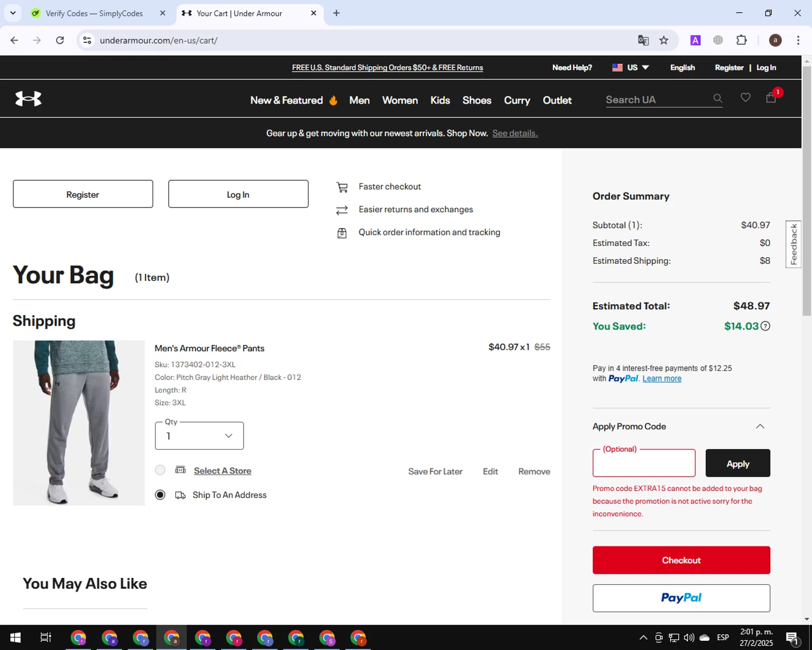Switch to the Verify Codes SimplyCodes tab
The image size is (812, 650).
click(x=94, y=13)
